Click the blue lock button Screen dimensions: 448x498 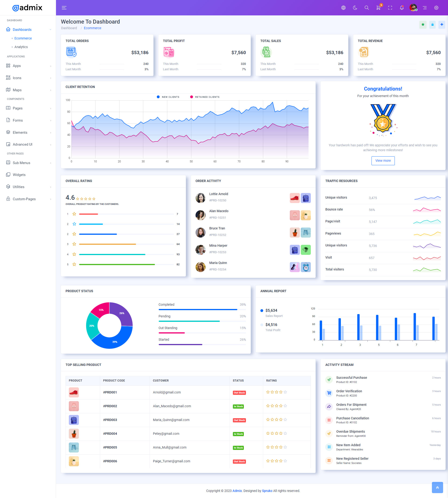coord(432,24)
